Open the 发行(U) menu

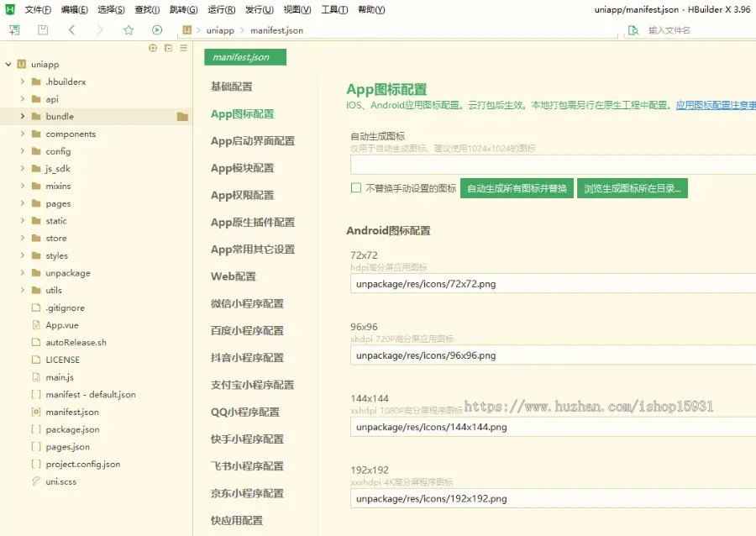pyautogui.click(x=260, y=9)
